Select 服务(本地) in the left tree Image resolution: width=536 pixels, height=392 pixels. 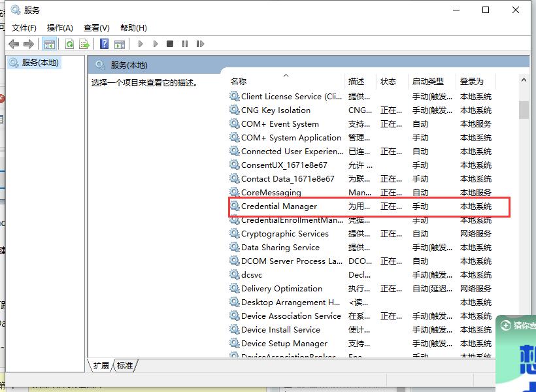tap(34, 63)
